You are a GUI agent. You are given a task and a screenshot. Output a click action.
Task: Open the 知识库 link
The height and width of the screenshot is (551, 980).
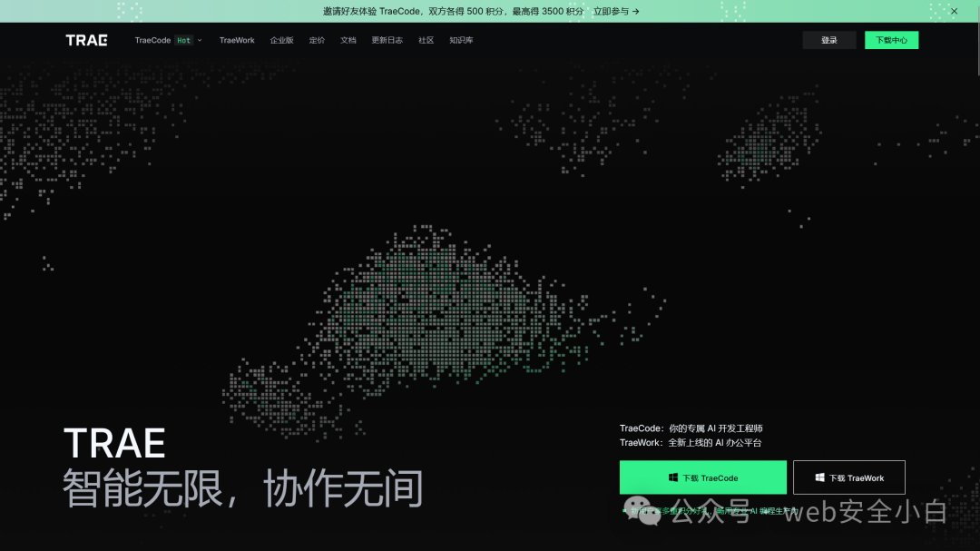pos(461,40)
